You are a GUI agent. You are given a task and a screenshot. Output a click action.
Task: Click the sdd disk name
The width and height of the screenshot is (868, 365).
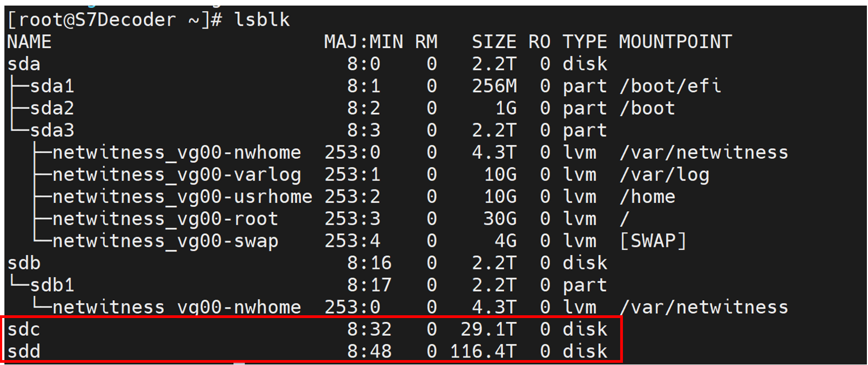click(x=23, y=351)
